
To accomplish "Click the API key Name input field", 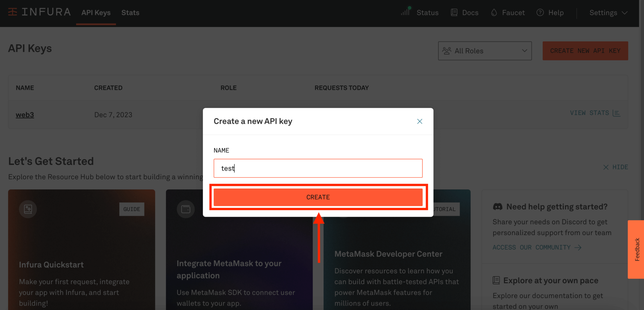I will [x=318, y=168].
